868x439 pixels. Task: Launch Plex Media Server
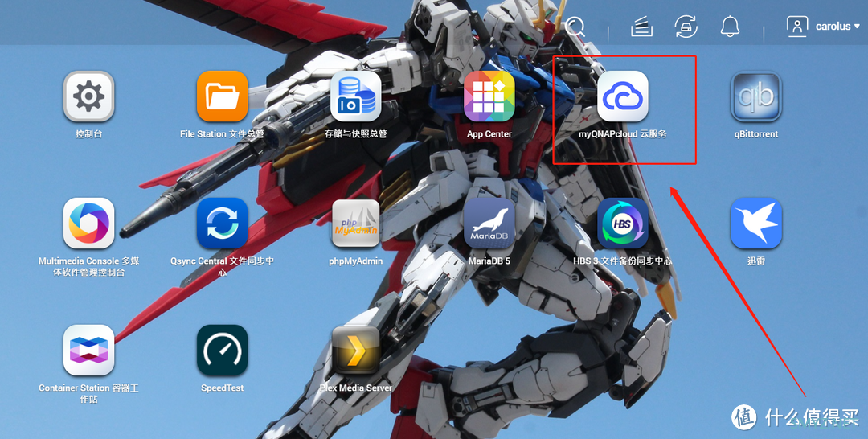(x=355, y=350)
